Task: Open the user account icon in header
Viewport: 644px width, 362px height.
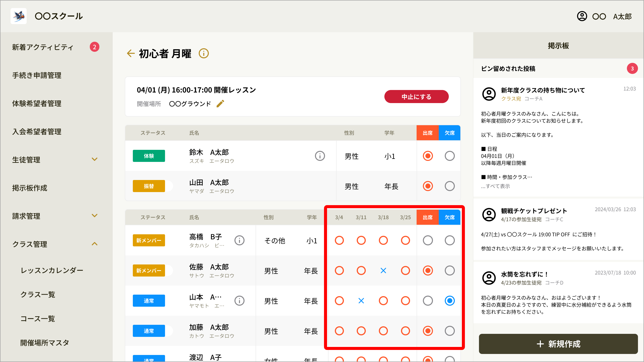Action: pyautogui.click(x=582, y=16)
